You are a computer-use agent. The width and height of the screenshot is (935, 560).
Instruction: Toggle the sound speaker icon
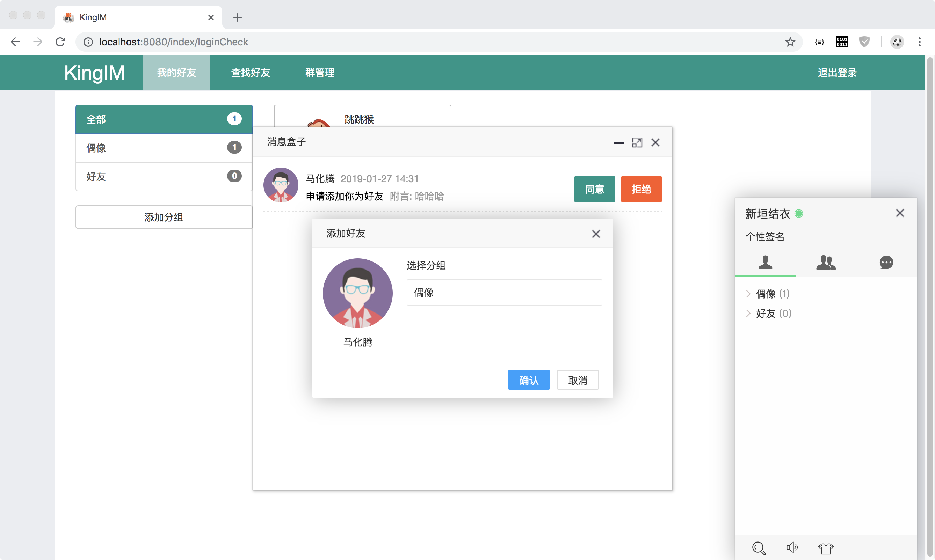(792, 547)
